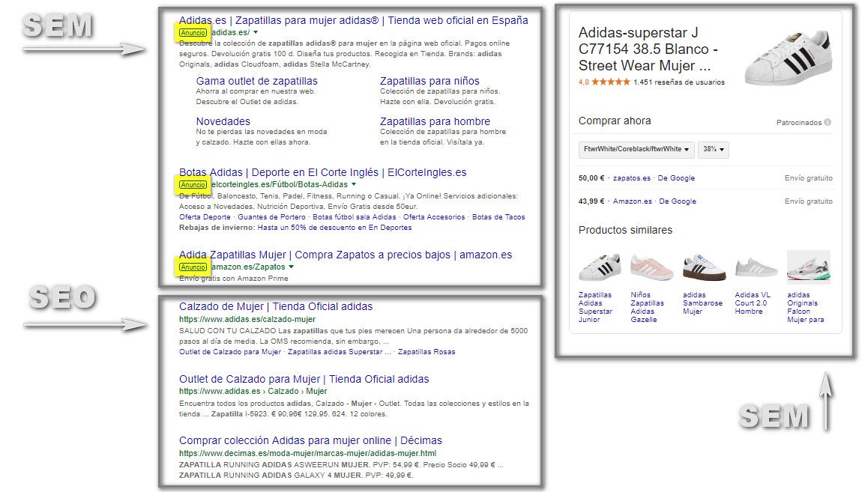Click De Google link in Amazon.es row
868x492 pixels.
coord(678,201)
